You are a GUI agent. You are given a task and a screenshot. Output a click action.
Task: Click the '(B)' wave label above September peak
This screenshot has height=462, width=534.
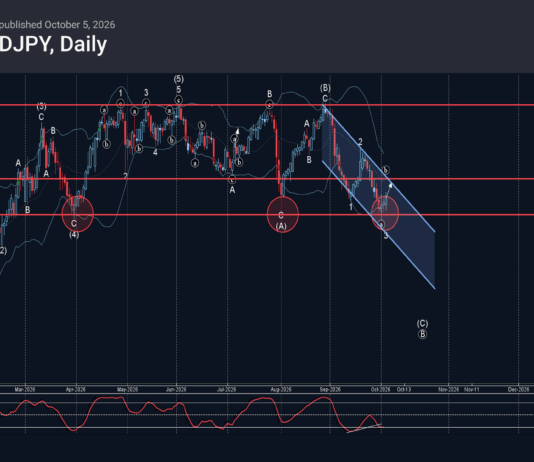pos(325,88)
